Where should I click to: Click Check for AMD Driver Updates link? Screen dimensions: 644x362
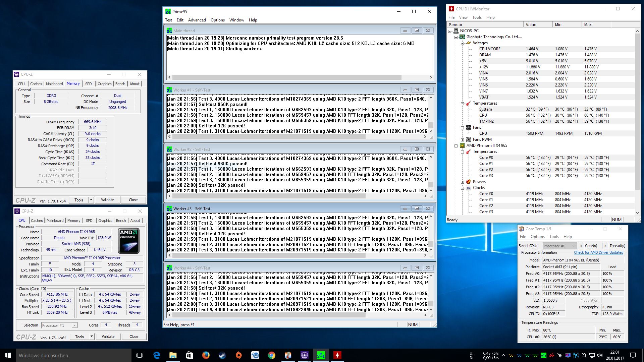point(598,252)
